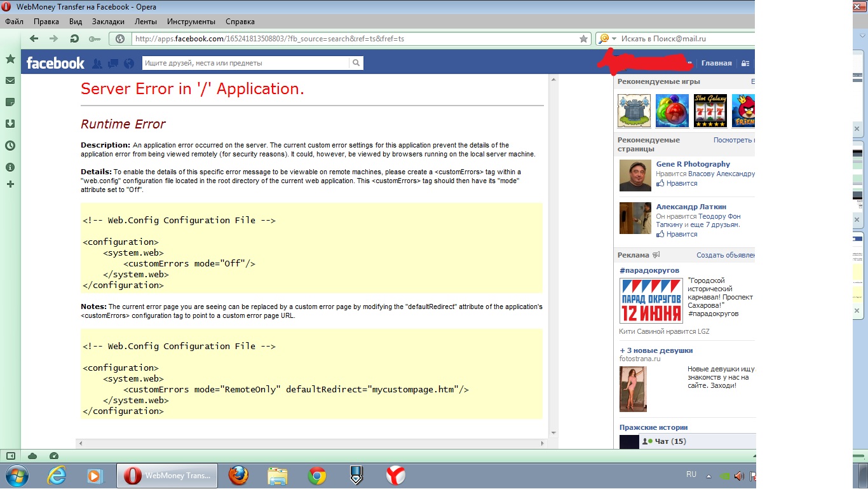
Task: Bookmark page using address bar star
Action: (x=583, y=39)
